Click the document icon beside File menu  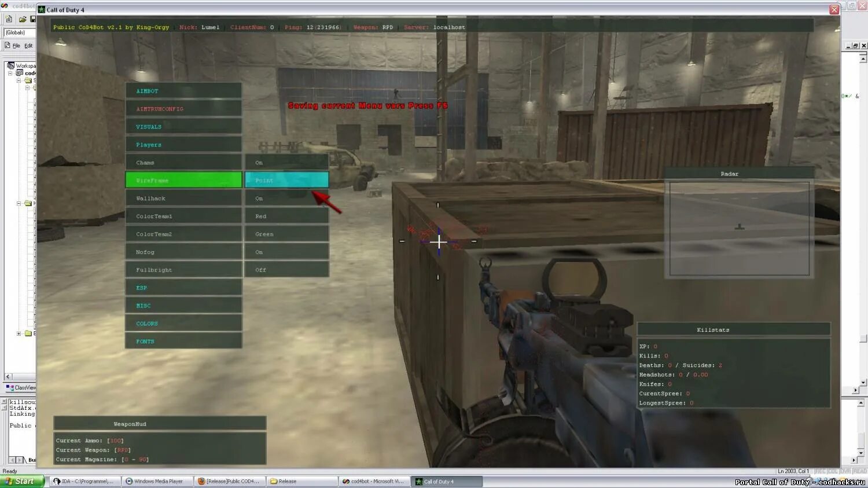point(8,45)
